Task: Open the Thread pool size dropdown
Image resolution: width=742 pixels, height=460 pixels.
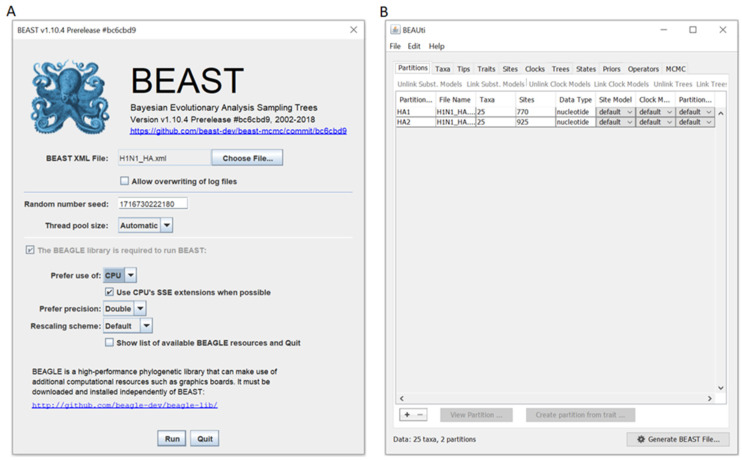Action: tap(167, 225)
